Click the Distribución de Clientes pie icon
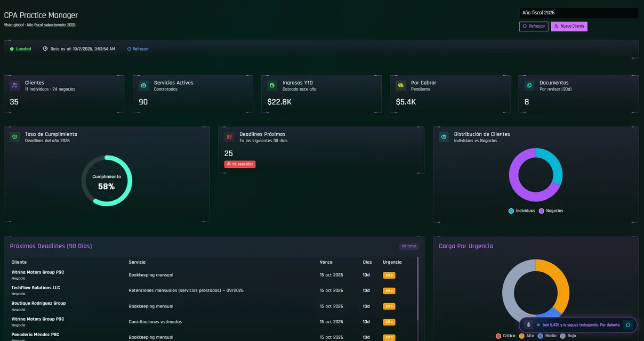This screenshot has height=341, width=644. [444, 137]
